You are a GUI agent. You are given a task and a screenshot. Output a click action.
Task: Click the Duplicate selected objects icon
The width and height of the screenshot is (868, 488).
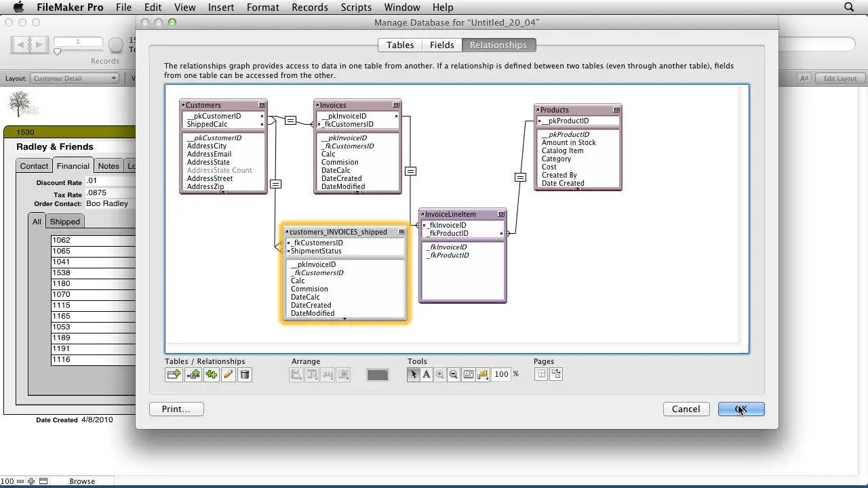(212, 374)
